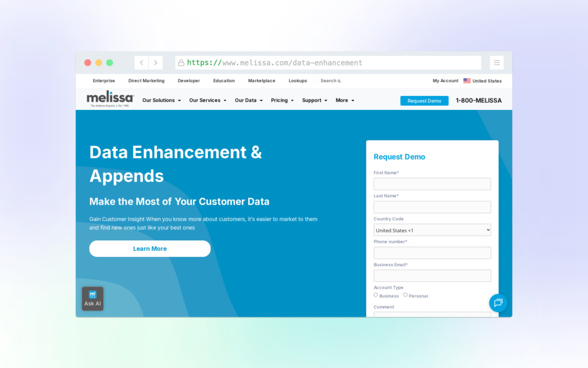The height and width of the screenshot is (368, 588).
Task: Open the Lookups menu item
Action: pos(298,80)
